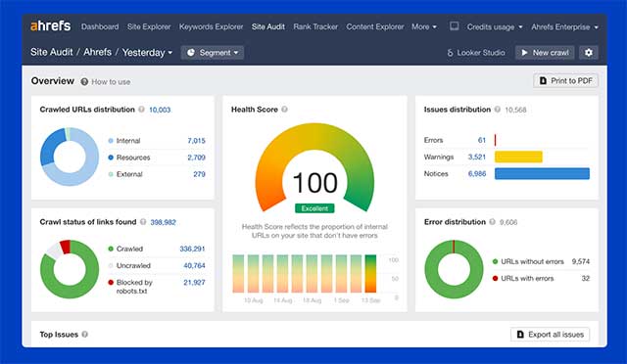Click the Internal URLs count 7,015
Image resolution: width=627 pixels, height=364 pixels.
point(196,141)
